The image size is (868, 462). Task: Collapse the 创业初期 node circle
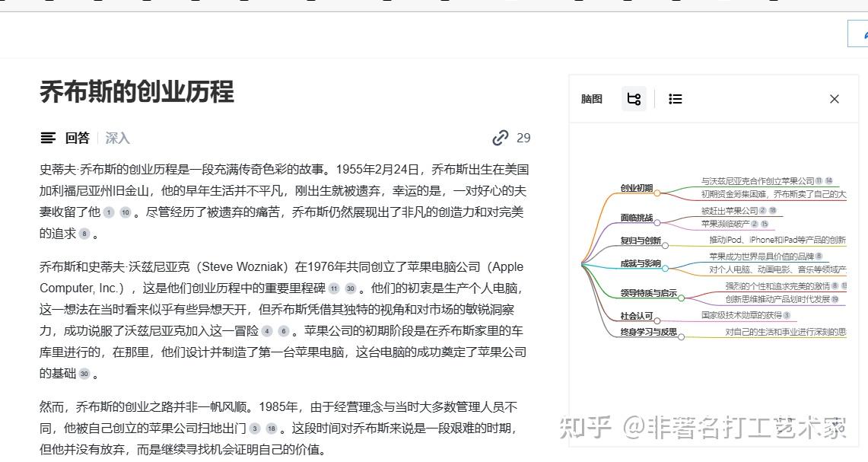click(657, 193)
